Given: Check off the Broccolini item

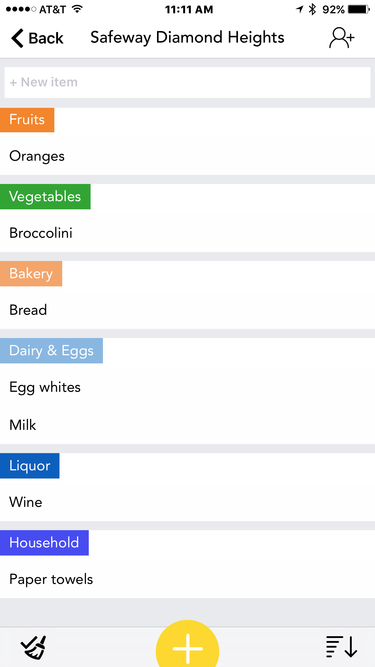Looking at the screenshot, I should 188,233.
